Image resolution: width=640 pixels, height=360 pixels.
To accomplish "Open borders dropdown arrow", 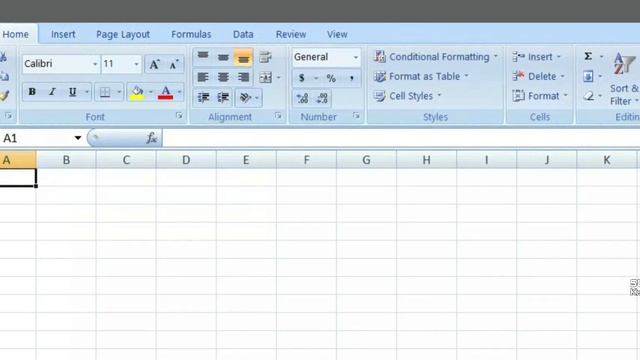I will tap(119, 92).
